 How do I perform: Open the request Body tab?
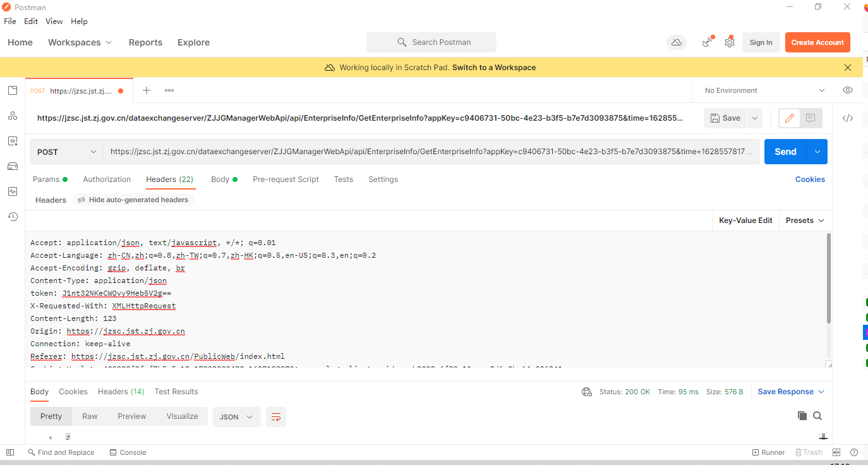(224, 179)
